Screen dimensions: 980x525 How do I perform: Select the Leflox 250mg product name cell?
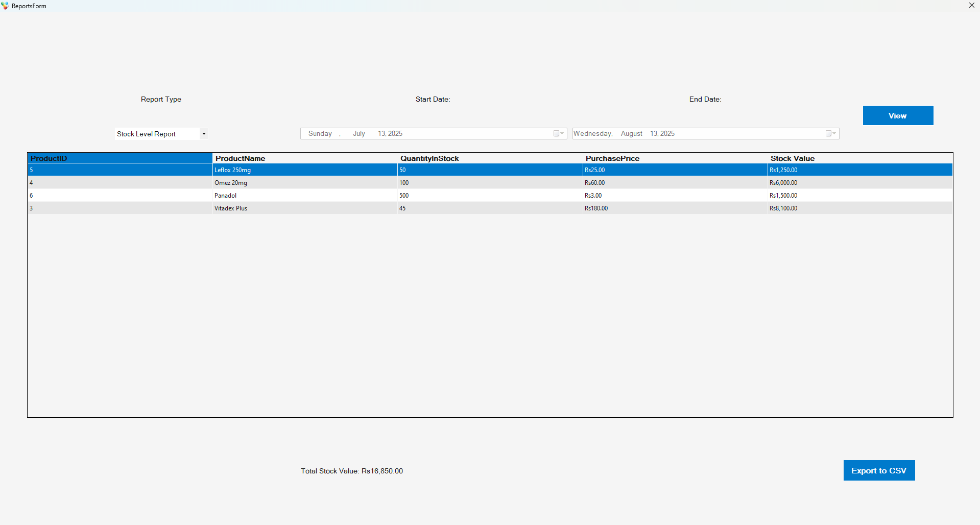click(305, 170)
